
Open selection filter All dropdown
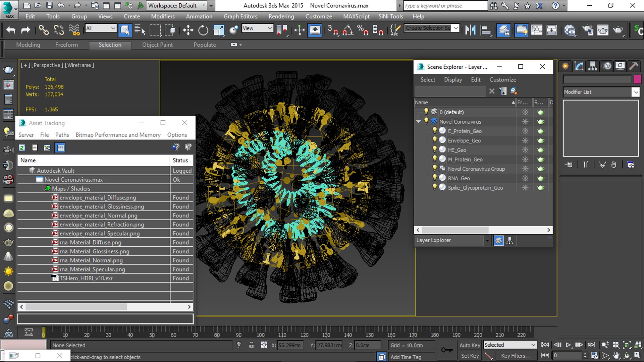pos(101,28)
